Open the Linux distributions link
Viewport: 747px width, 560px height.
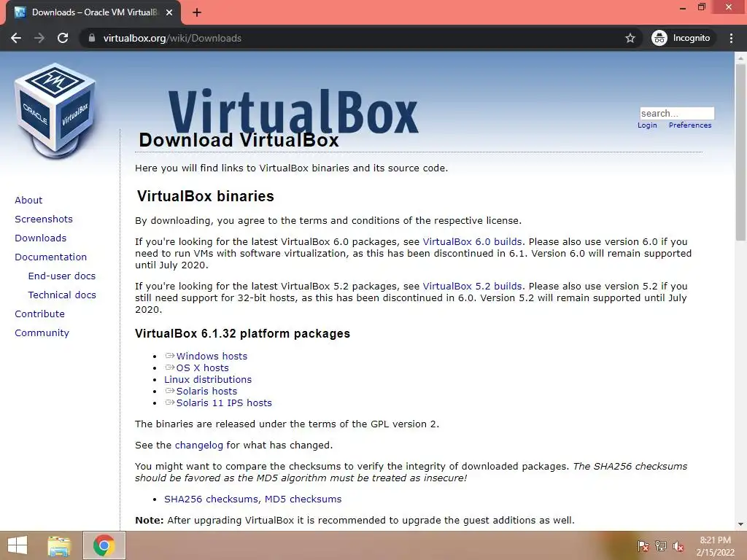(208, 379)
